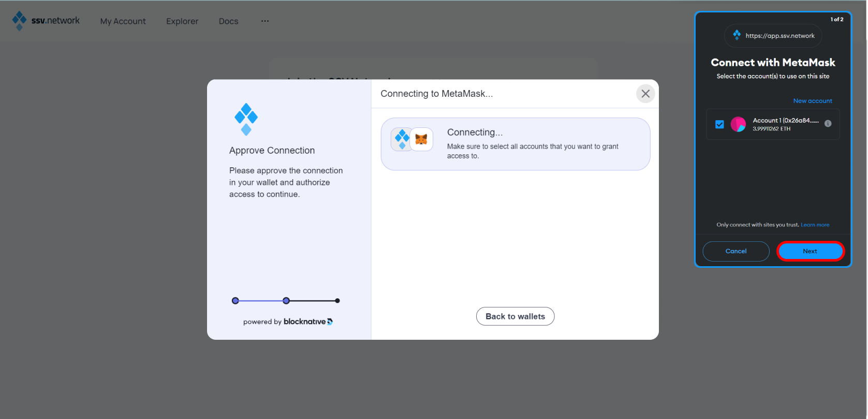The width and height of the screenshot is (868, 419).
Task: Open the Docs navigation link
Action: (228, 21)
